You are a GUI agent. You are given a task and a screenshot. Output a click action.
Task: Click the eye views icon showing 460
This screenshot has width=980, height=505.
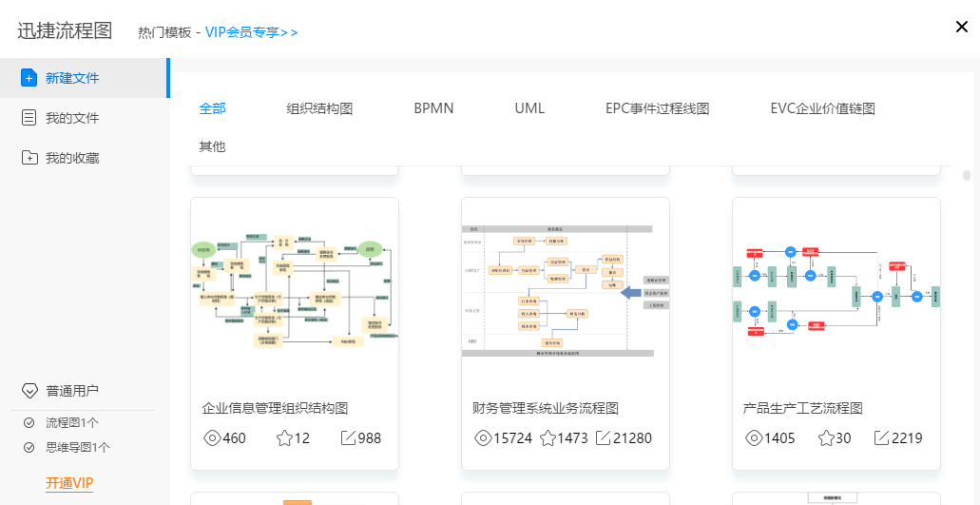[x=213, y=438]
